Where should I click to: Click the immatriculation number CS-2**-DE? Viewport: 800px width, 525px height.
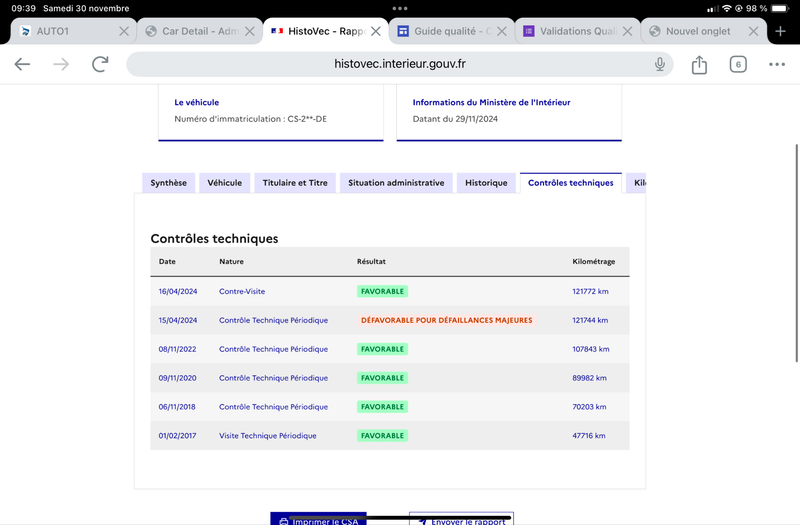pos(307,119)
